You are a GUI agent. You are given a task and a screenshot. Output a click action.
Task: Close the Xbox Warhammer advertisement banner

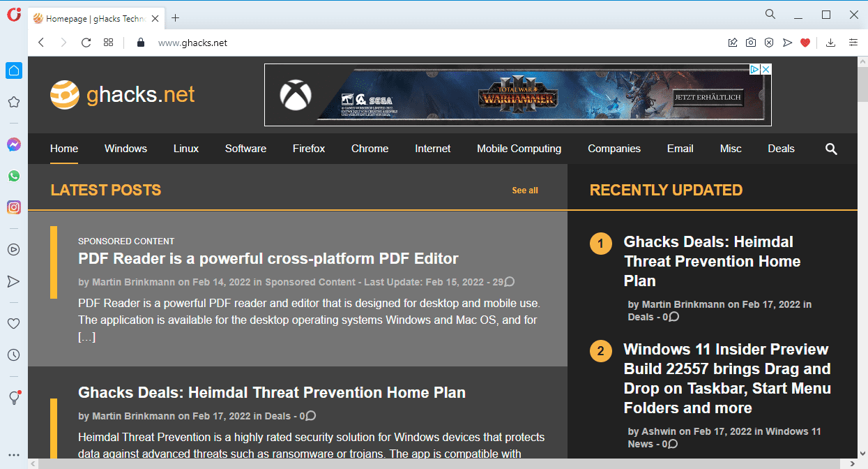766,69
